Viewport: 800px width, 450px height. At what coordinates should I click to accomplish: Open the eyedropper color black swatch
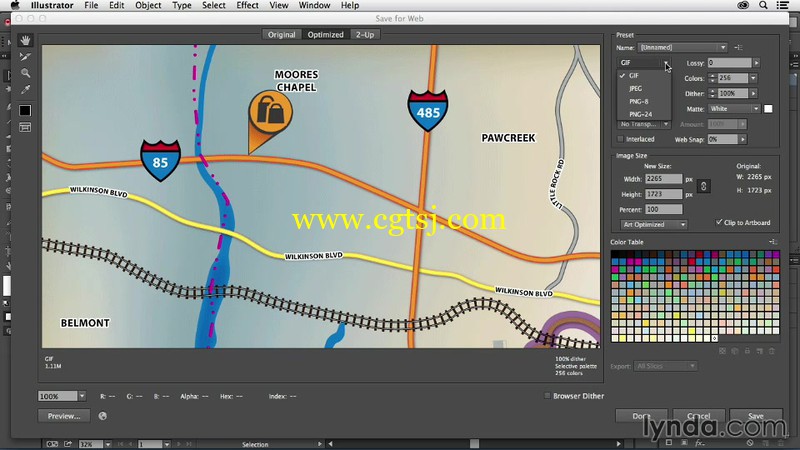pos(25,110)
